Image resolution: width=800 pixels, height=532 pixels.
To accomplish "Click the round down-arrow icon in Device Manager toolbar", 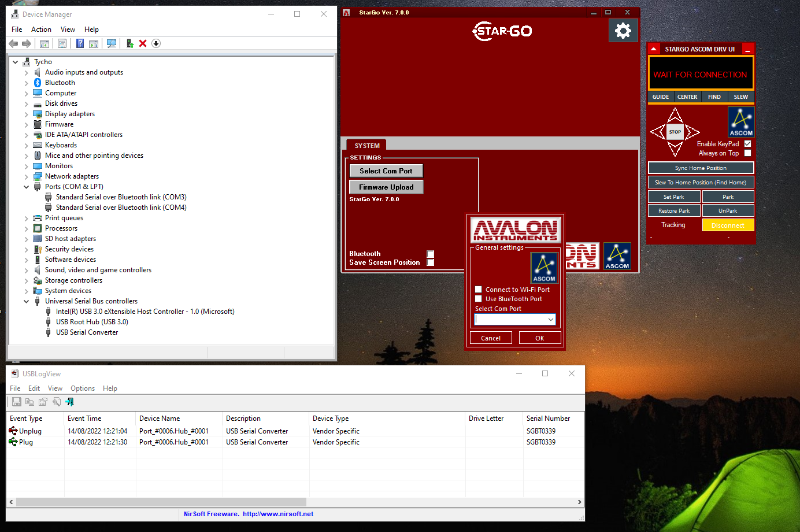I will click(x=156, y=44).
